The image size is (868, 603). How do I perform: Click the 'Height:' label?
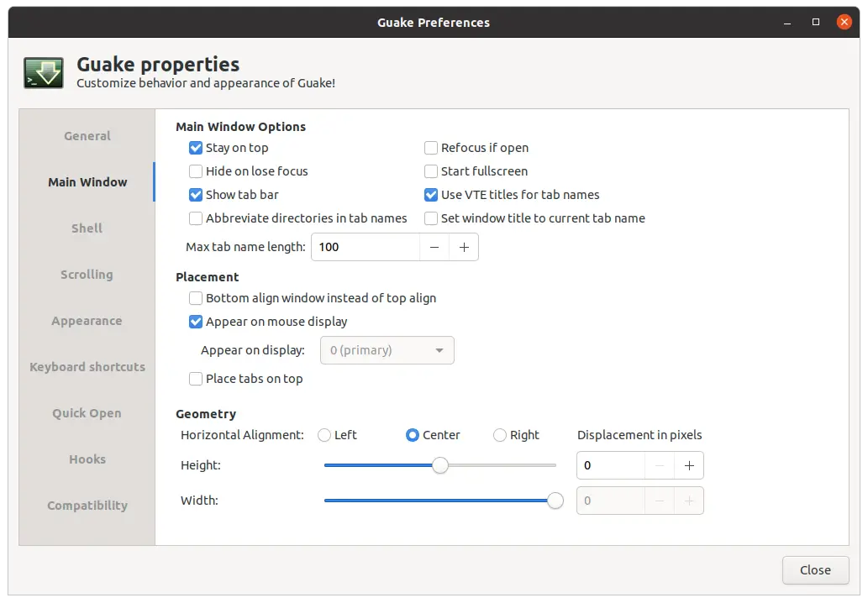pyautogui.click(x=200, y=466)
